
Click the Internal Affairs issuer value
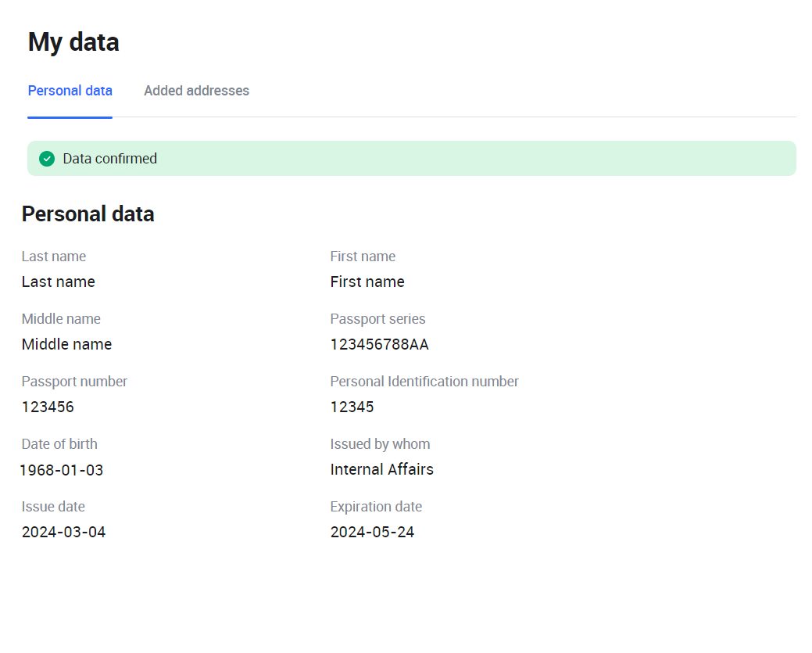pyautogui.click(x=381, y=469)
